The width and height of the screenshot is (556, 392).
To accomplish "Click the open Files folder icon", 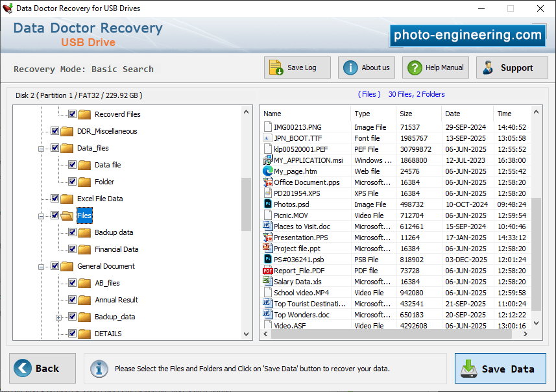I will click(67, 215).
